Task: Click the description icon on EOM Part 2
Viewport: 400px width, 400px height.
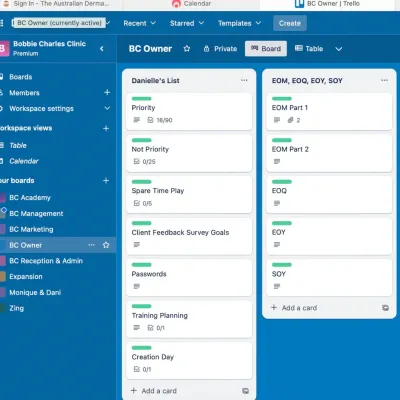Action: pyautogui.click(x=277, y=162)
